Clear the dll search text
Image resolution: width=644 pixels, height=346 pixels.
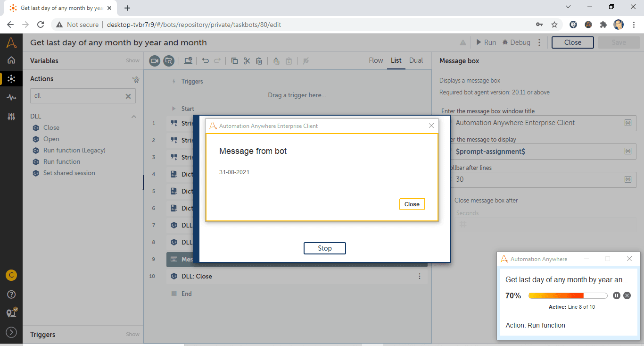[128, 96]
